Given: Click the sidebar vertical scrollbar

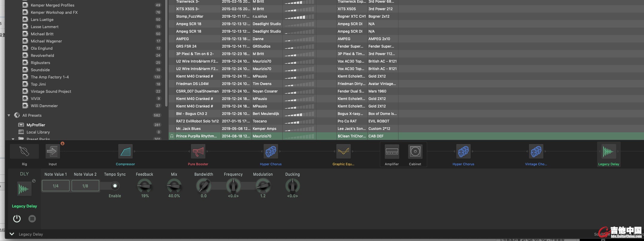Looking at the screenshot, I should (x=166, y=53).
